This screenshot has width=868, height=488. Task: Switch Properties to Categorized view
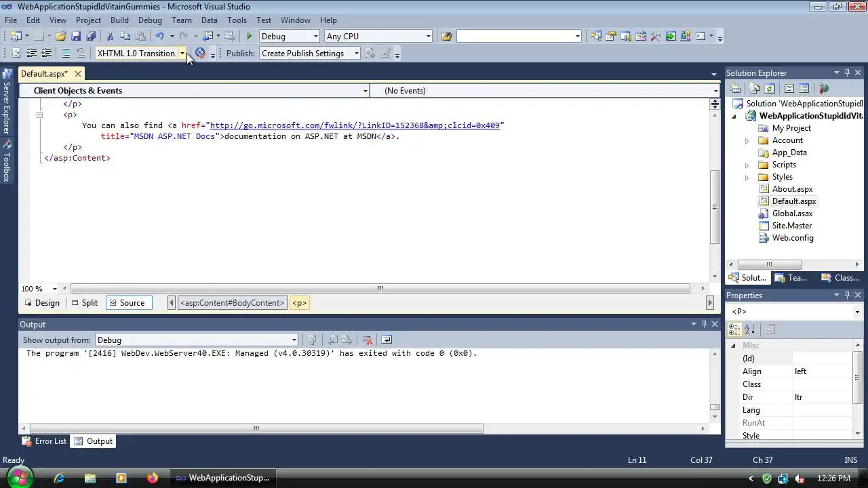[x=734, y=329]
